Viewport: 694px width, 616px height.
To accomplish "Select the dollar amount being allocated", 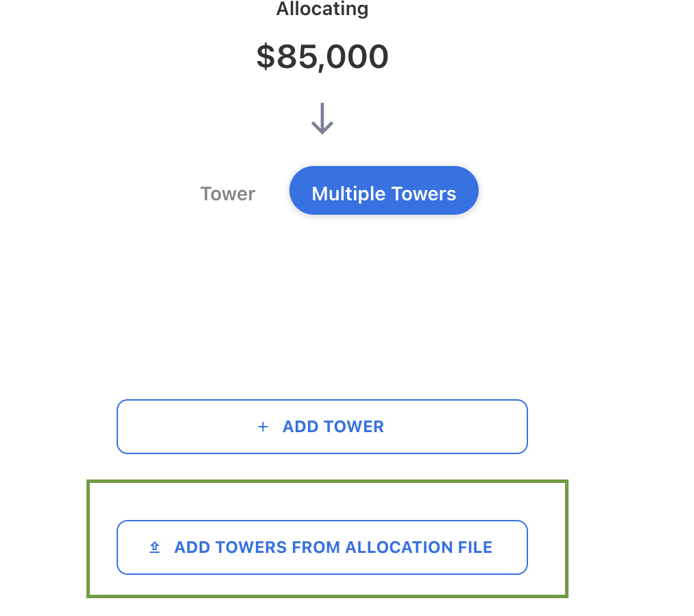I will tap(322, 56).
